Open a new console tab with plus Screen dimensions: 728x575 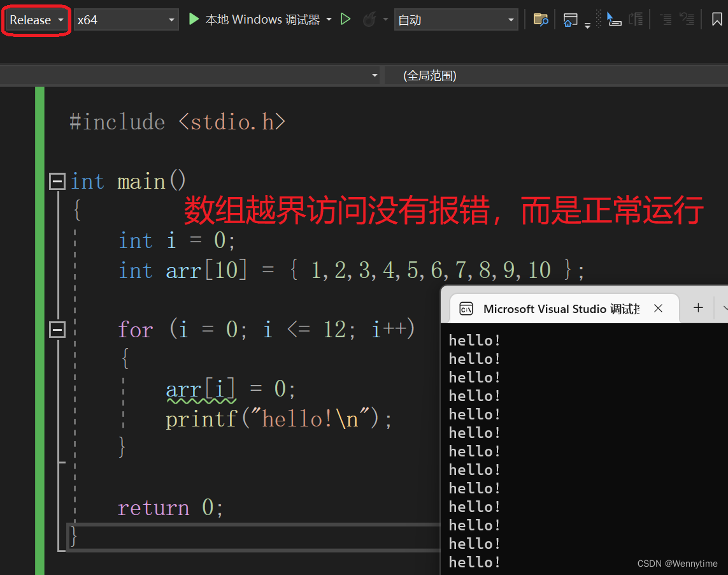(698, 308)
